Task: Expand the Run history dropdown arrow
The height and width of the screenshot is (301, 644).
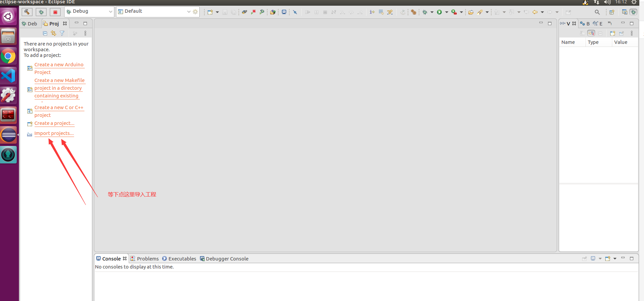Action: [x=447, y=12]
